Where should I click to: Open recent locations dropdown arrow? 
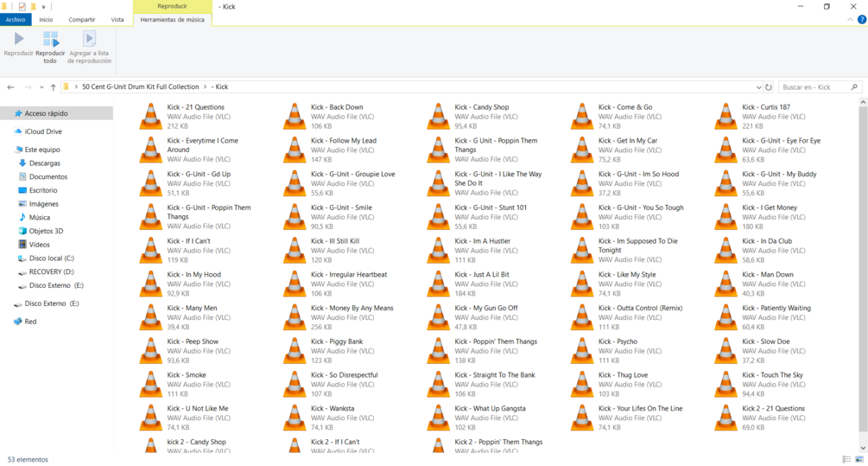pyautogui.click(x=41, y=87)
